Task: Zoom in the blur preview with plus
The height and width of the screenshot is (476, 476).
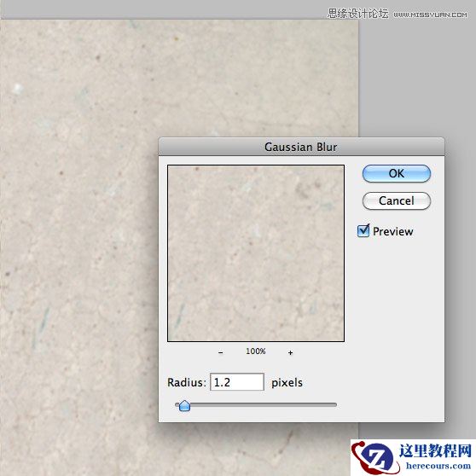Action: (291, 352)
